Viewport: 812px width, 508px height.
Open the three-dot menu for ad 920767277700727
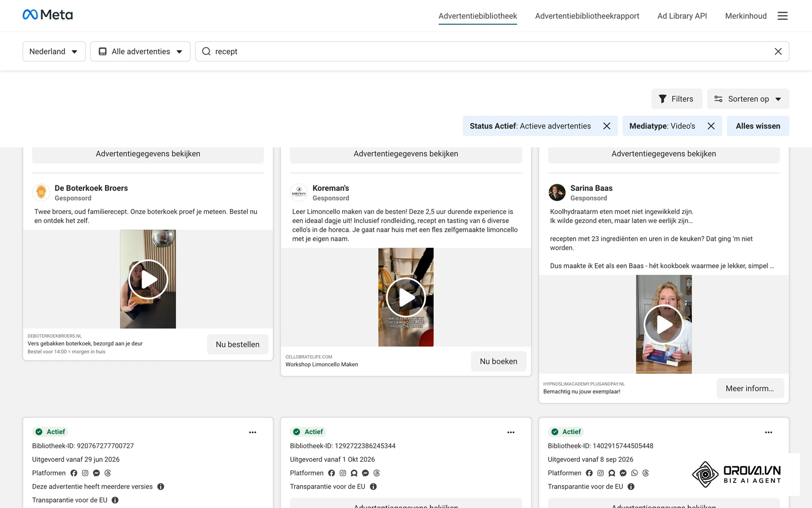(253, 432)
